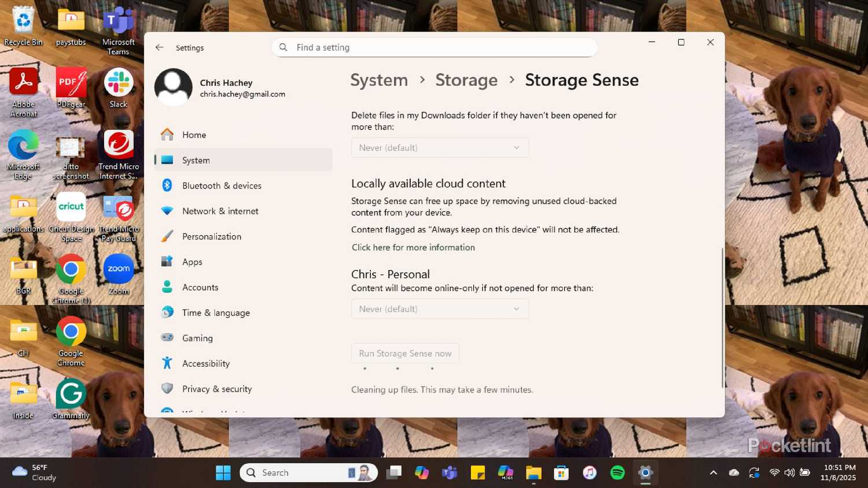Select the Home icon in Settings sidebar
This screenshot has width=868, height=488.
point(167,134)
